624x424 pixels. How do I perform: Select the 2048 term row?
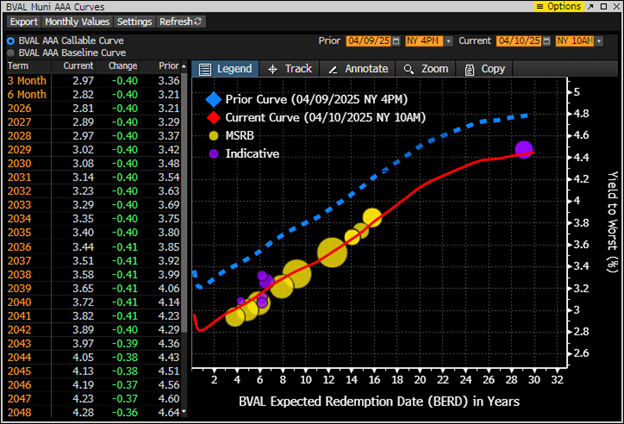click(x=94, y=412)
